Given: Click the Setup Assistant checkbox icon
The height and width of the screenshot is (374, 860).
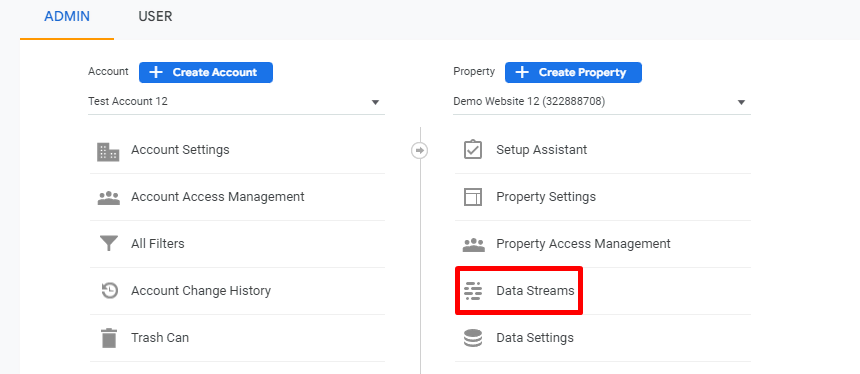Looking at the screenshot, I should (473, 150).
